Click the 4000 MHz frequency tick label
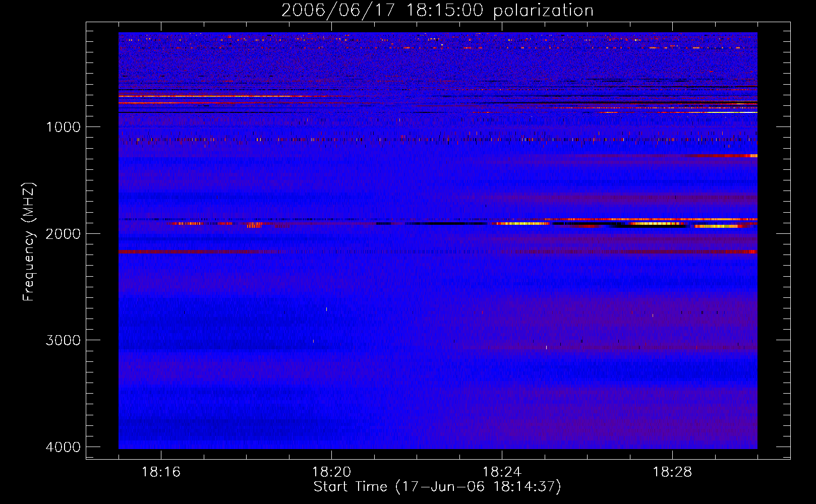Image resolution: width=816 pixels, height=504 pixels. [x=64, y=447]
